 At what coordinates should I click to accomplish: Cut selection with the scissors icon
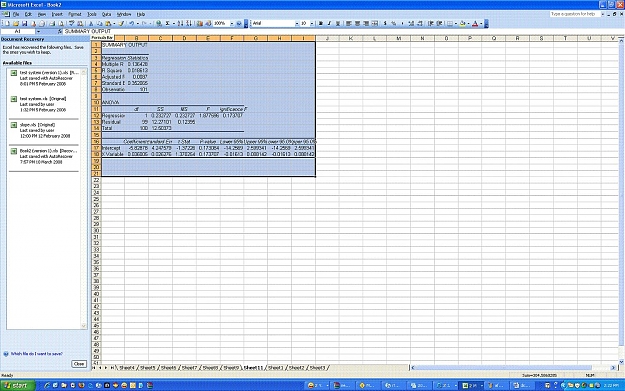(90, 24)
